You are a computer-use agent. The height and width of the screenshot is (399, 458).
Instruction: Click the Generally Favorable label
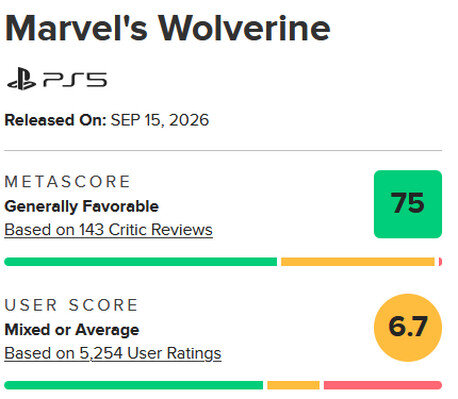click(82, 206)
